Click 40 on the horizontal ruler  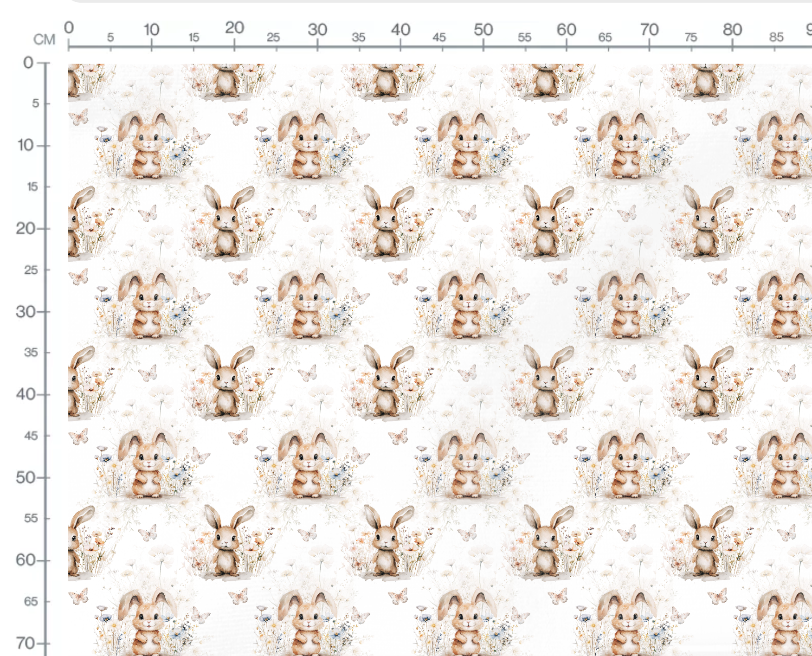400,30
